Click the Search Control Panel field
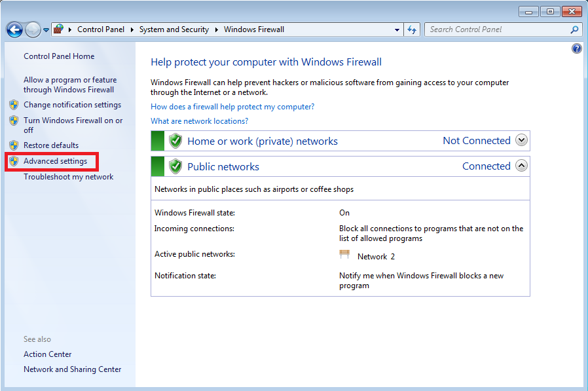 click(x=496, y=29)
